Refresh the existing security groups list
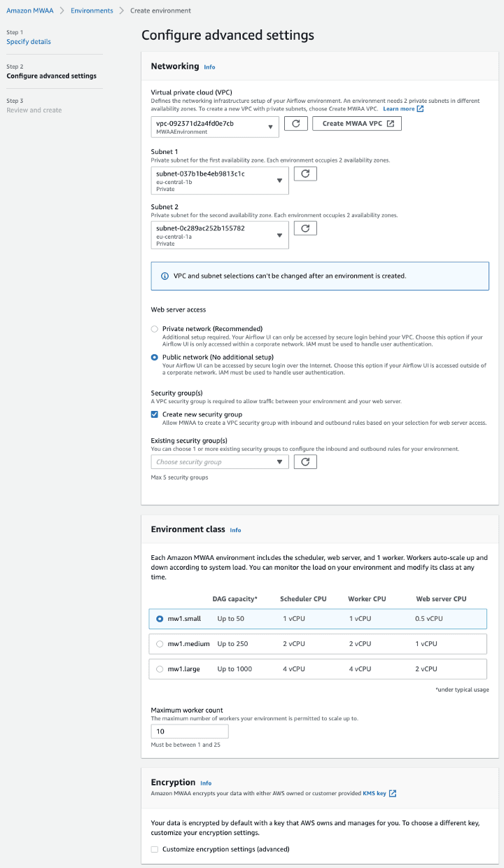The image size is (504, 868). coord(305,461)
